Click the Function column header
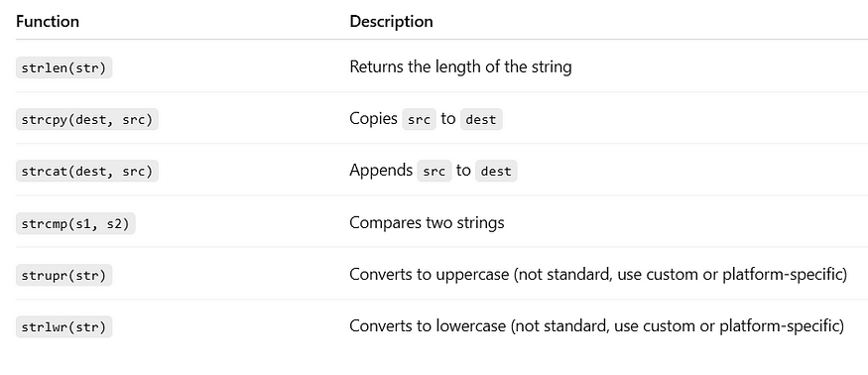The image size is (868, 375). pos(48,22)
